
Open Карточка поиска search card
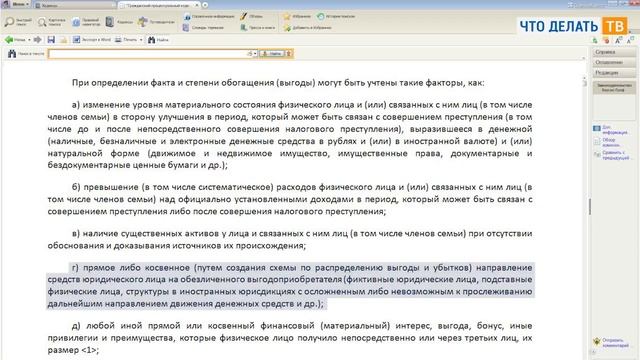[x=51, y=22]
